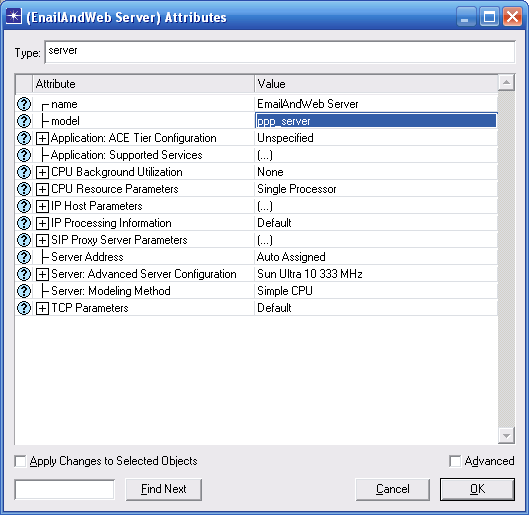
Task: Click the Auto Assigned value
Action: point(376,257)
